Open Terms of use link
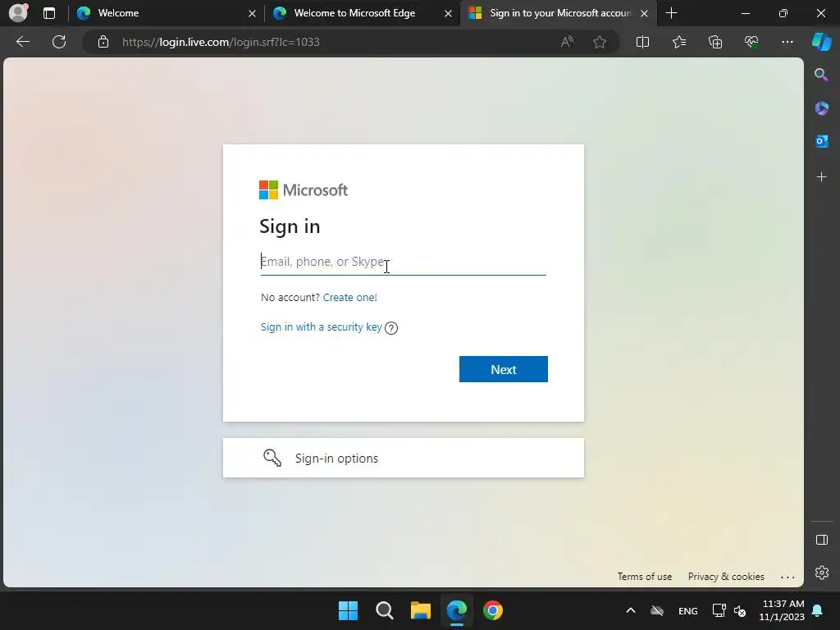This screenshot has height=630, width=840. click(645, 577)
